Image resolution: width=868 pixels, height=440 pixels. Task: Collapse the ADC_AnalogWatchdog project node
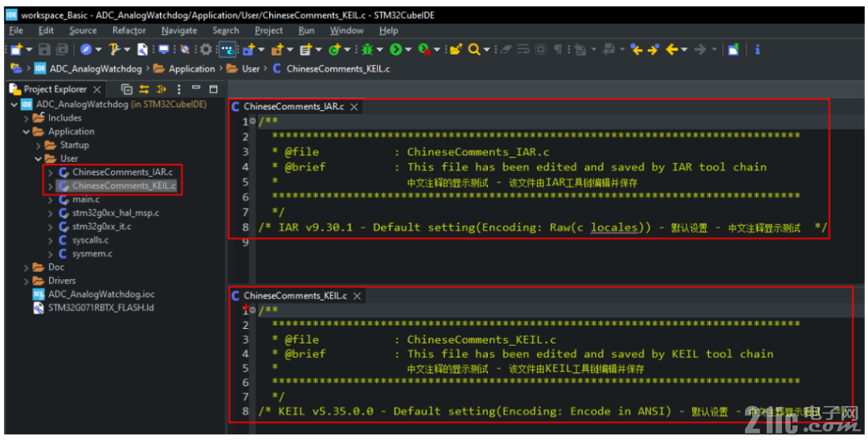(x=14, y=105)
